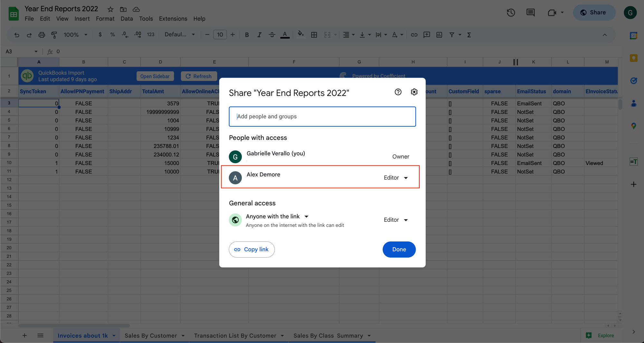Increase decimal places icon
Viewport: 644px width, 343px height.
138,34
